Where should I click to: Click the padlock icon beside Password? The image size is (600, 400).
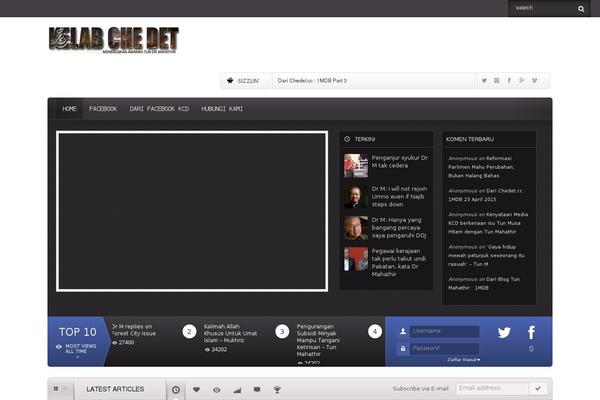[x=403, y=348]
